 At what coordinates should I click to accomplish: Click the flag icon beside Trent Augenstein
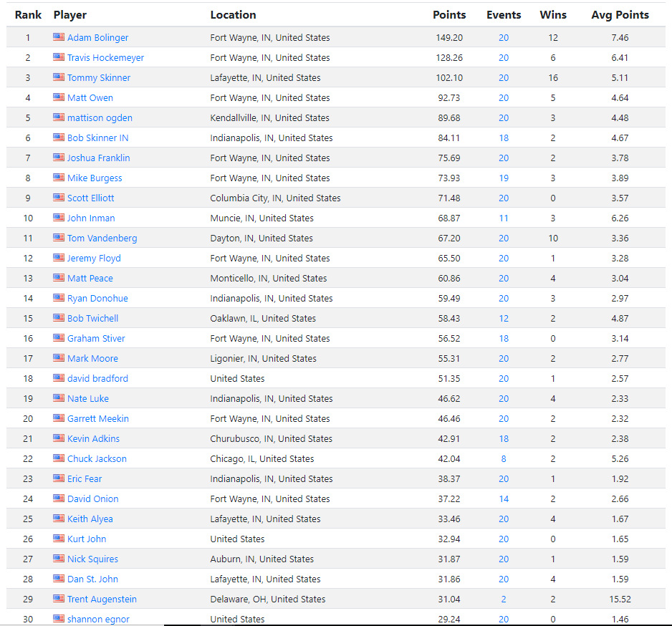pyautogui.click(x=59, y=599)
